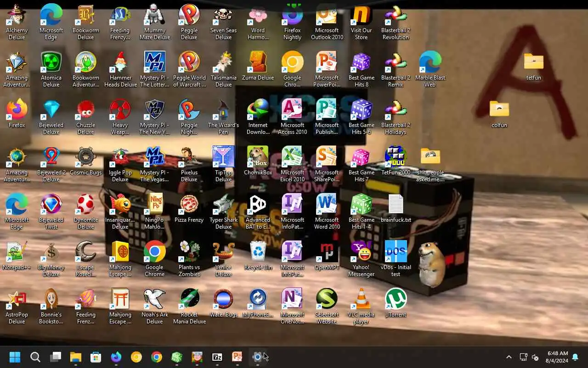Select the Mummy Maze Deluxe icon

[155, 22]
